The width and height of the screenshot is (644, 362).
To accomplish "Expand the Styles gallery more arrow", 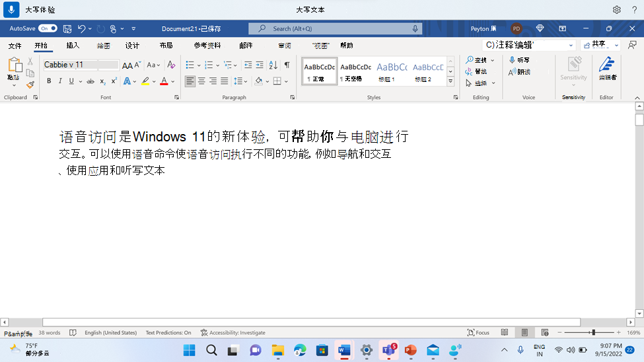I will click(x=450, y=81).
